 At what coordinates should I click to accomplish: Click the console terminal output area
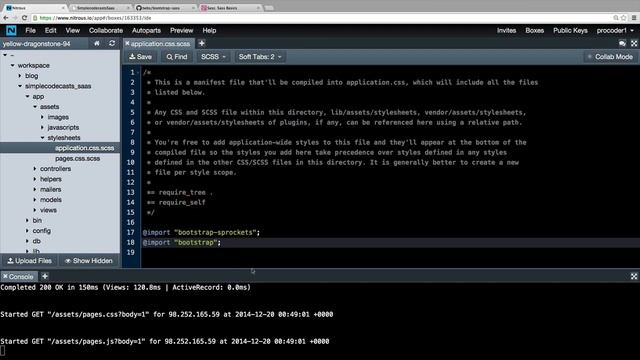click(x=320, y=321)
